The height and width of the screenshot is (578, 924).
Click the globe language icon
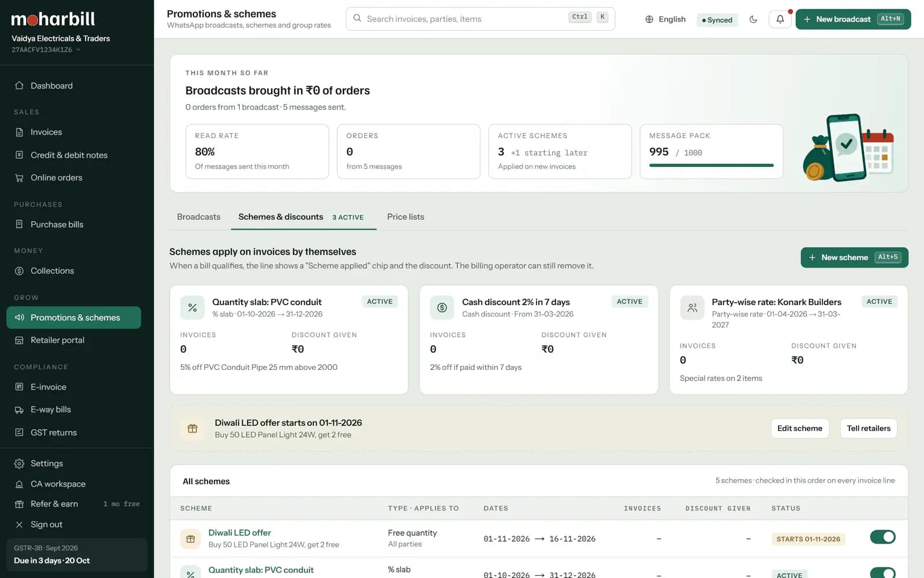pyautogui.click(x=649, y=19)
